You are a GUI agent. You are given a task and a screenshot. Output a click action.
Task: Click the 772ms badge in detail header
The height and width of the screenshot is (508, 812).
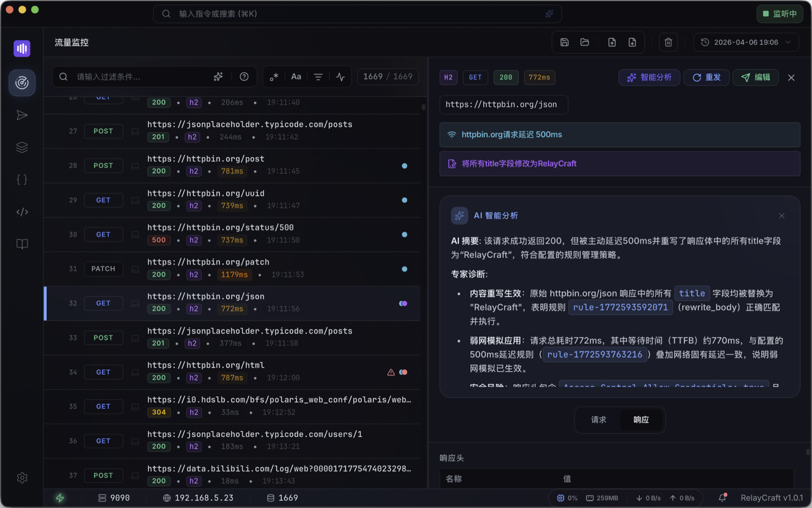539,77
